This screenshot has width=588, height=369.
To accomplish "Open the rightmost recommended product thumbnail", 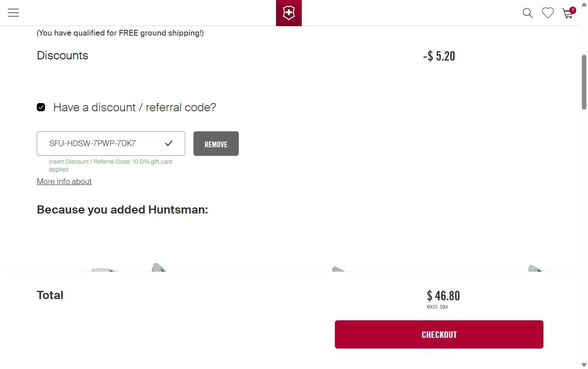I will point(535,268).
